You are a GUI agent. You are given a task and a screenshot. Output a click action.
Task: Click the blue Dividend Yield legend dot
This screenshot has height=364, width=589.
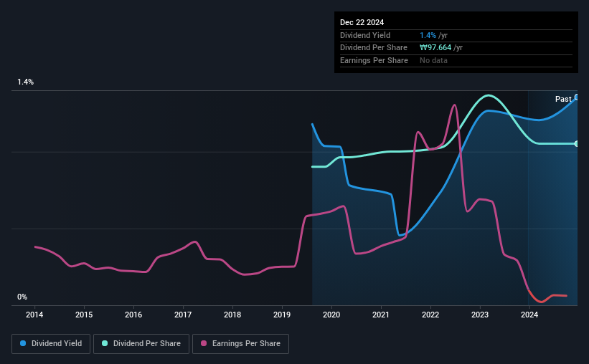pos(23,343)
